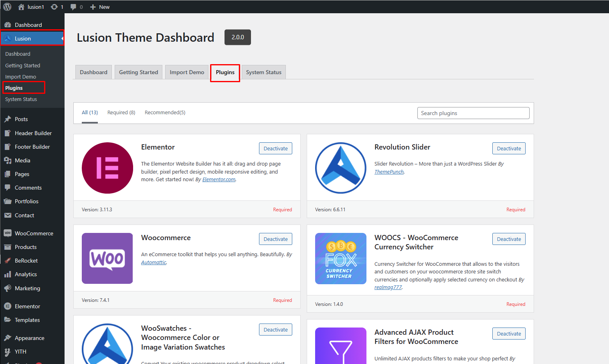Filter plugins by Required (8)
Viewport: 609px width, 364px height.
121,113
